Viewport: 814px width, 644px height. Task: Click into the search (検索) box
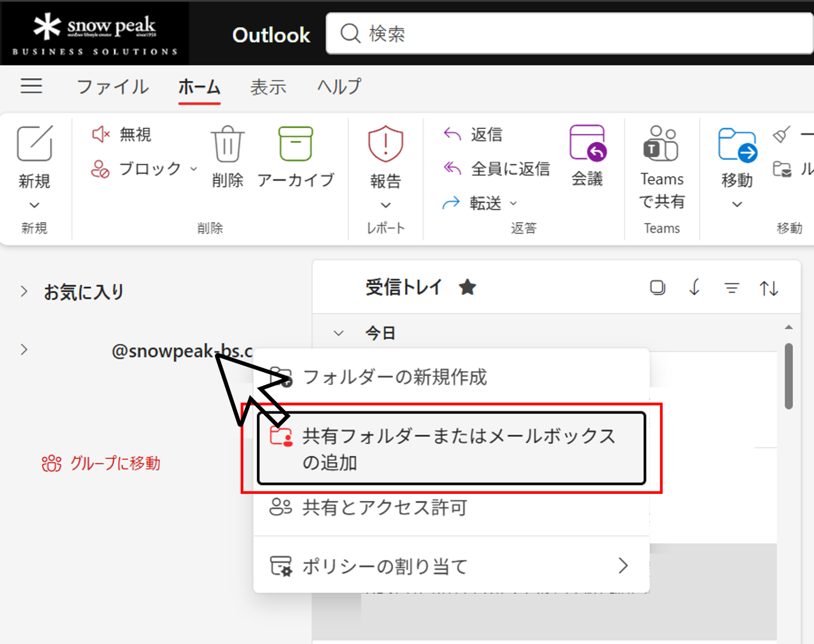coord(570,33)
